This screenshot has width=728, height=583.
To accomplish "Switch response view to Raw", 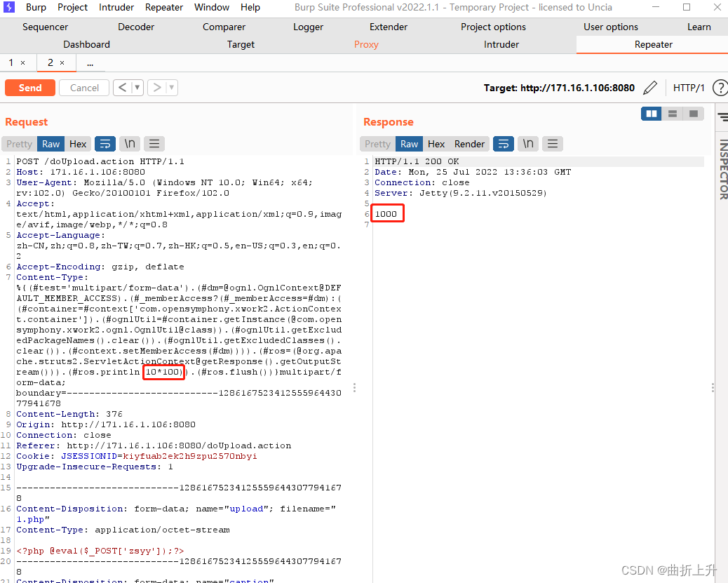I will (x=409, y=144).
